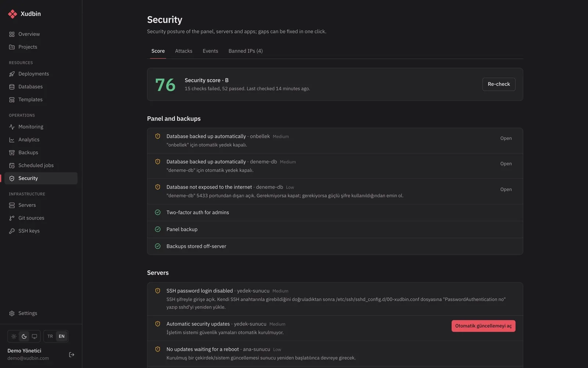Viewport: 588px width, 368px height.
Task: Switch to light theme sun icon
Action: click(14, 336)
